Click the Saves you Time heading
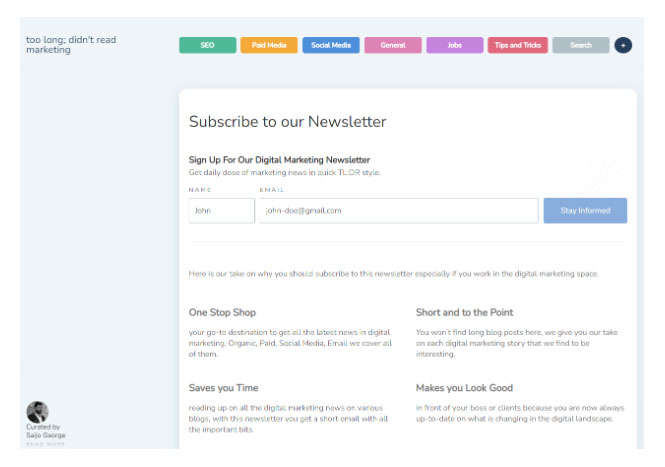 [224, 388]
